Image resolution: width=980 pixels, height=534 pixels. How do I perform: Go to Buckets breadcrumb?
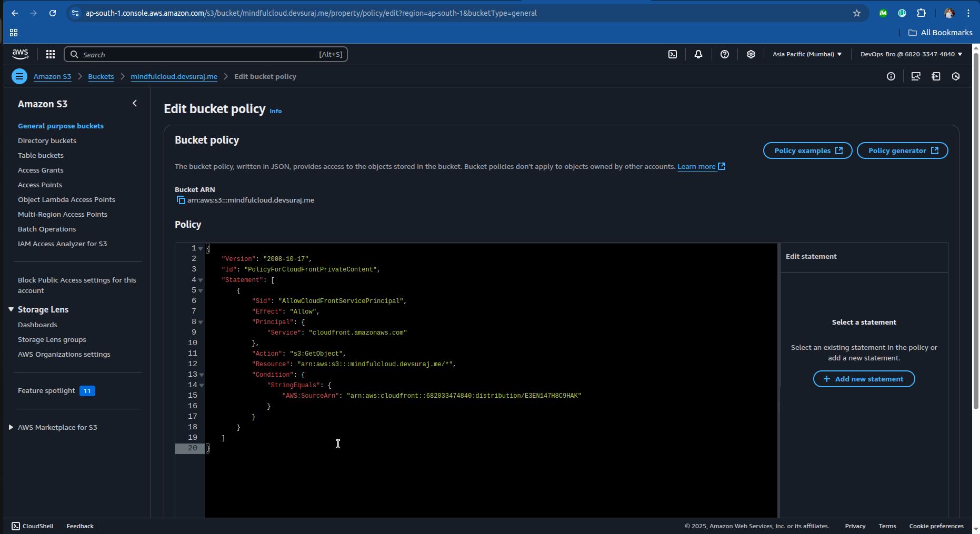click(101, 76)
